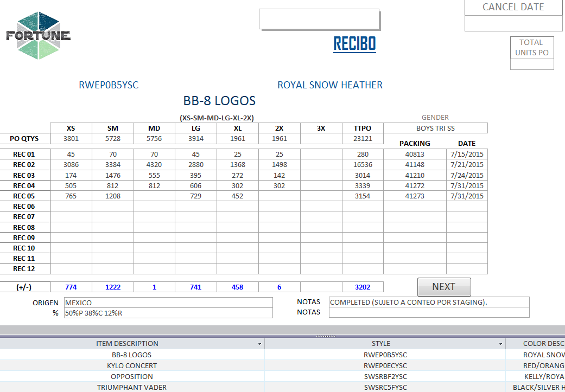The image size is (565, 392).
Task: Click REC 04 packing cell 41272
Action: [415, 186]
